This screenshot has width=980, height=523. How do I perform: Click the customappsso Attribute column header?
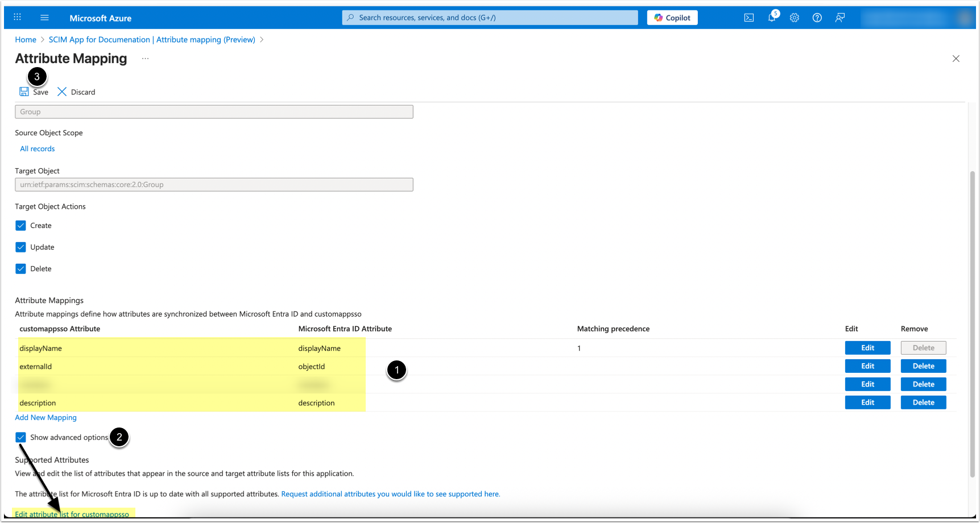(60, 329)
